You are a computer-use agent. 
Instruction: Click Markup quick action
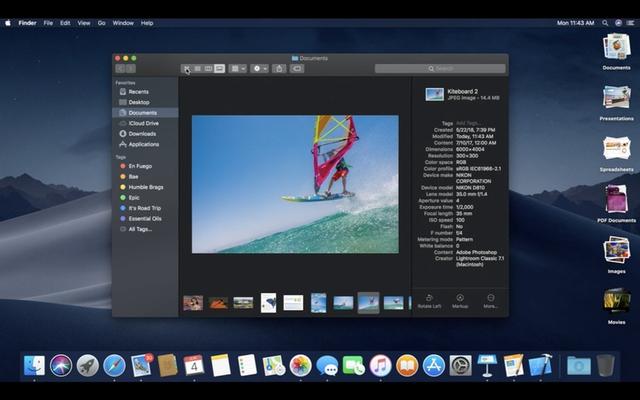click(460, 301)
